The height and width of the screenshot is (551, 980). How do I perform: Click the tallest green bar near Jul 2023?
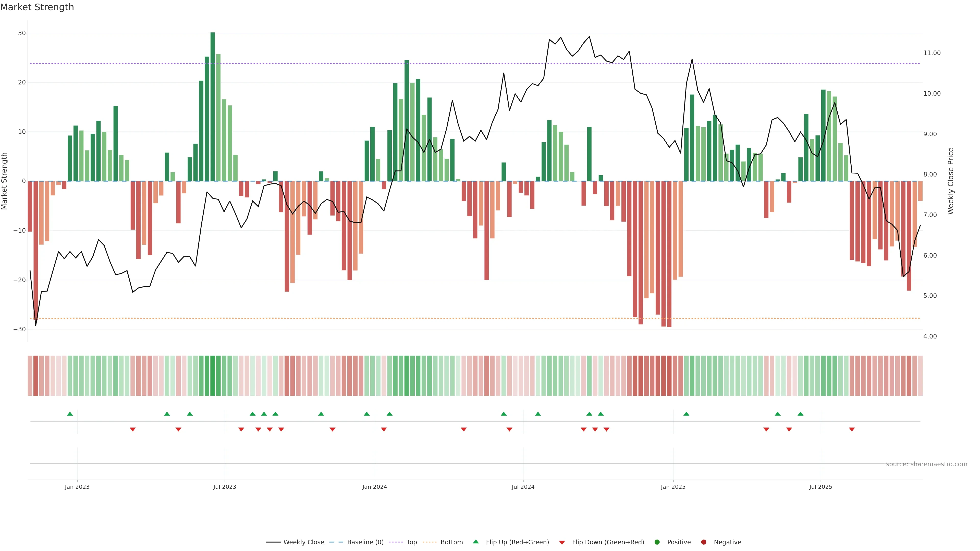[213, 106]
